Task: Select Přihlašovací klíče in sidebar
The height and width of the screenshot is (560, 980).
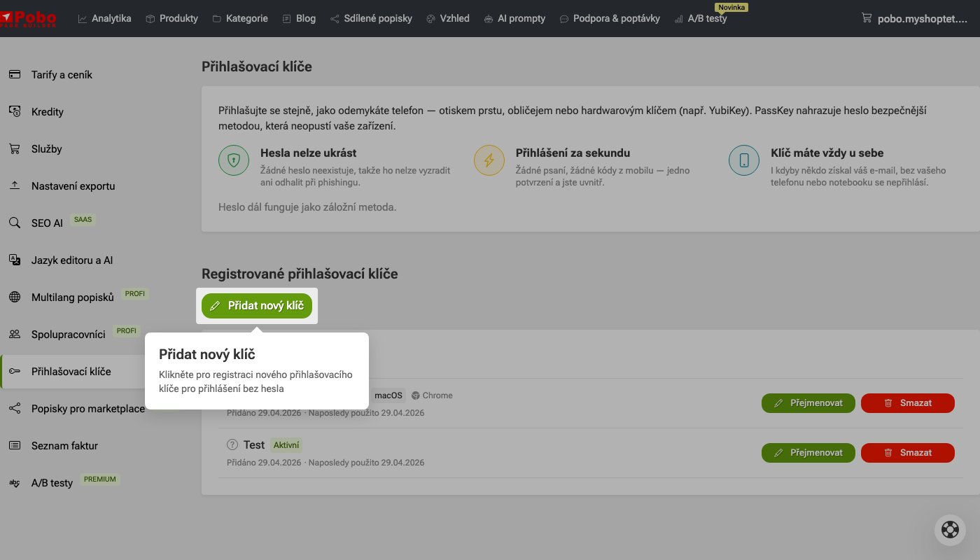Action: coord(73,371)
